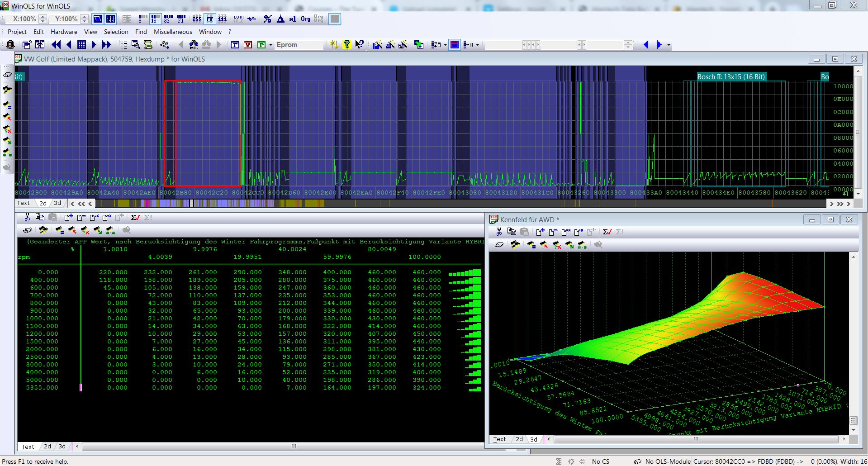
Task: Show differences in percent
Action: click(267, 19)
